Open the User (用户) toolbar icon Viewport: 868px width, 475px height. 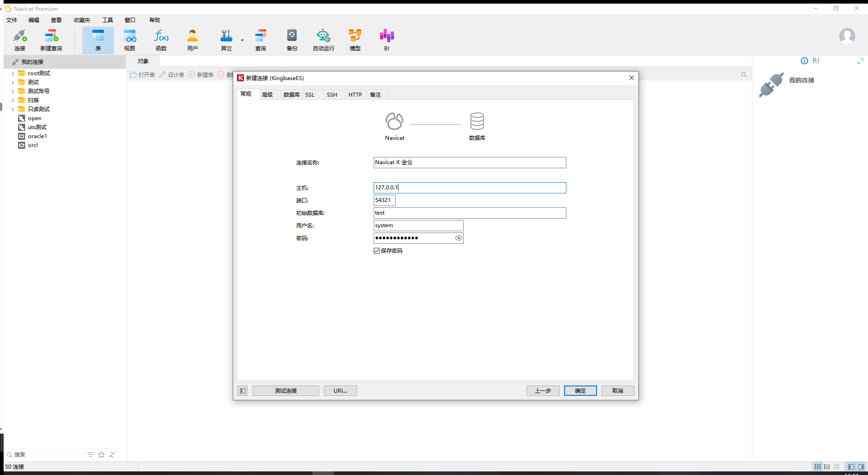click(193, 40)
